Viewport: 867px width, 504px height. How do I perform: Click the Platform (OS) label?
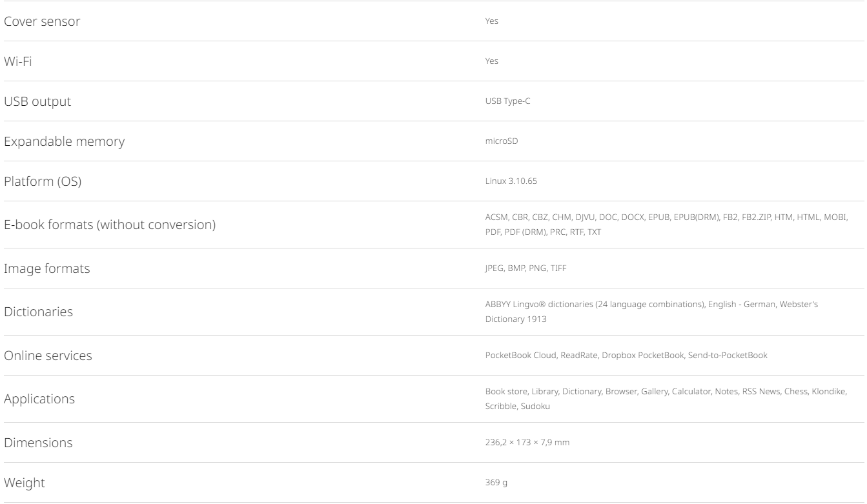pos(43,181)
